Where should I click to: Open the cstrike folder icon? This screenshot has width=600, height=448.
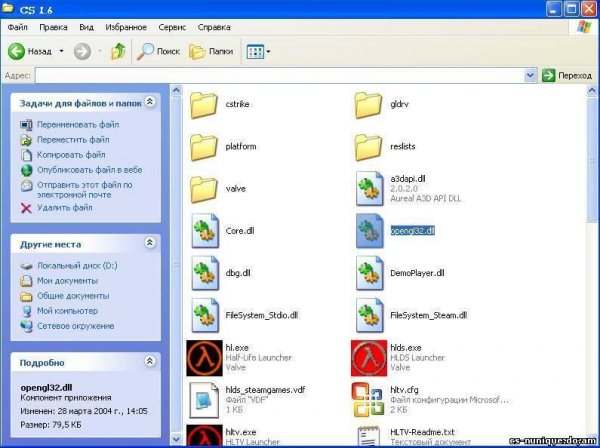204,104
